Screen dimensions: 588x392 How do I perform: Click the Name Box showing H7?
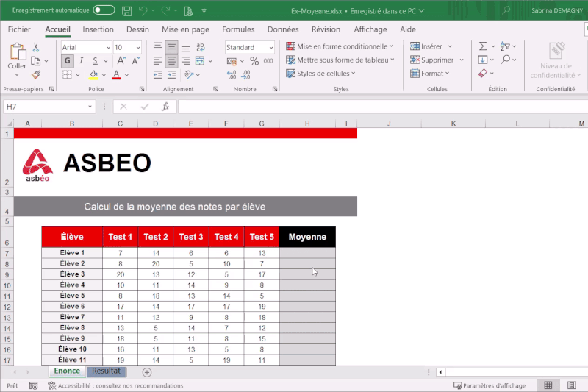tap(49, 107)
